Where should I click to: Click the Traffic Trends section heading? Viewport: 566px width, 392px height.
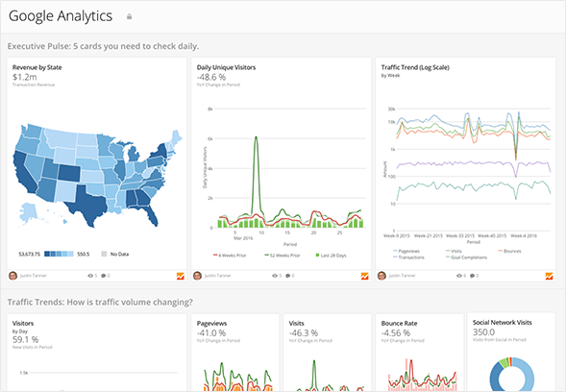coord(100,302)
